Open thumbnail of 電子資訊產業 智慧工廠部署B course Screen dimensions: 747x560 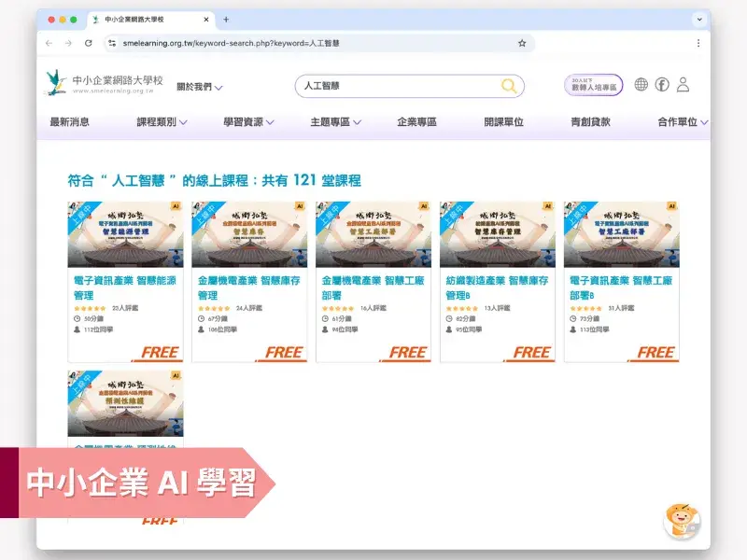tap(622, 234)
